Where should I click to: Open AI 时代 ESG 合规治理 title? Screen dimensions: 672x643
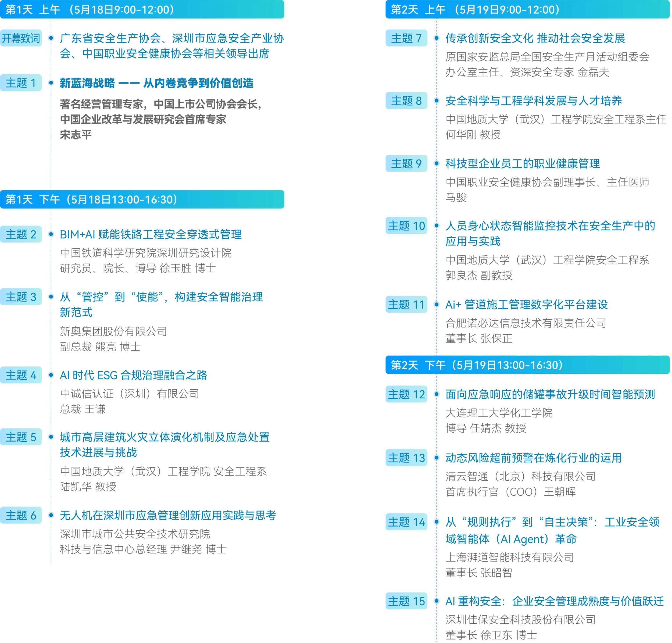pos(134,375)
